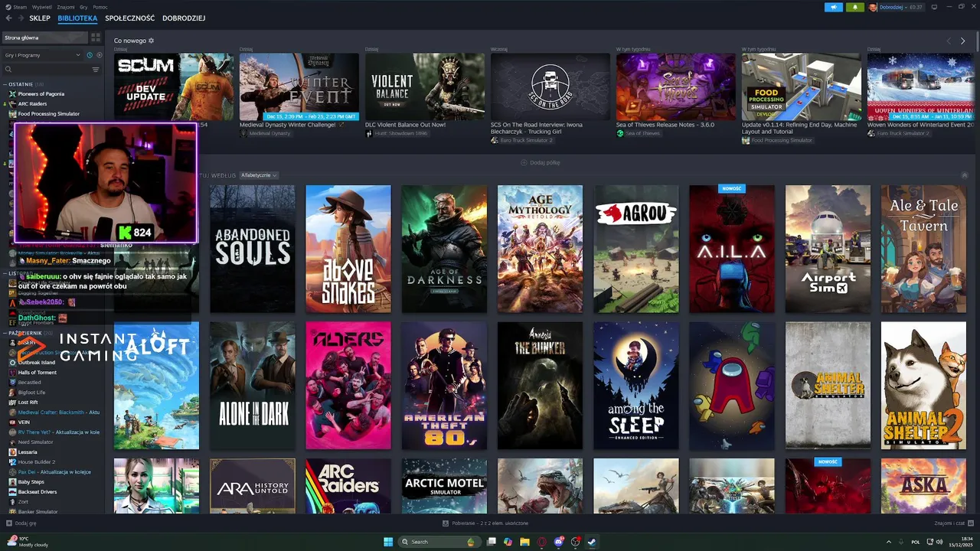Viewport: 980px width, 551px height.
Task: Open the DOBRODZIEJ profile tab
Action: 184,18
